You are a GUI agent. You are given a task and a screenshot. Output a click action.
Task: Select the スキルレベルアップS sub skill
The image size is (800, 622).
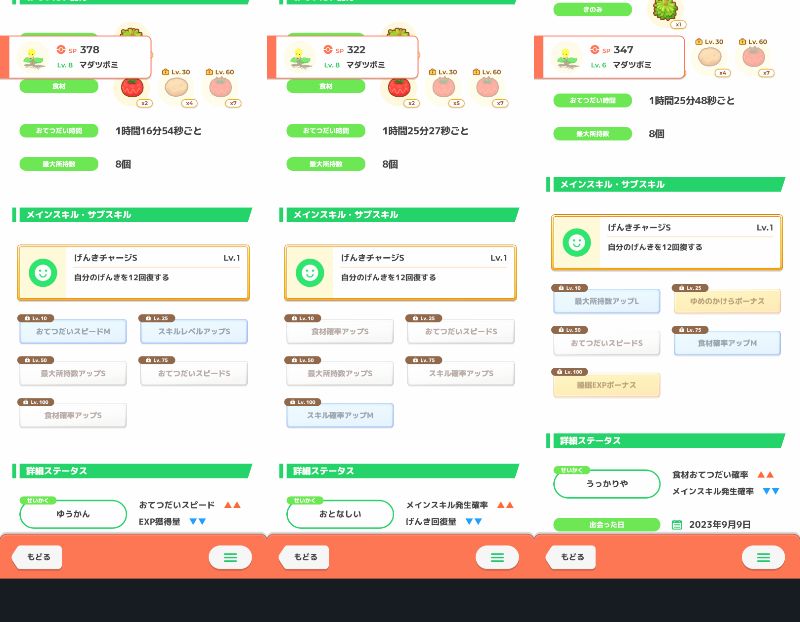tap(194, 331)
